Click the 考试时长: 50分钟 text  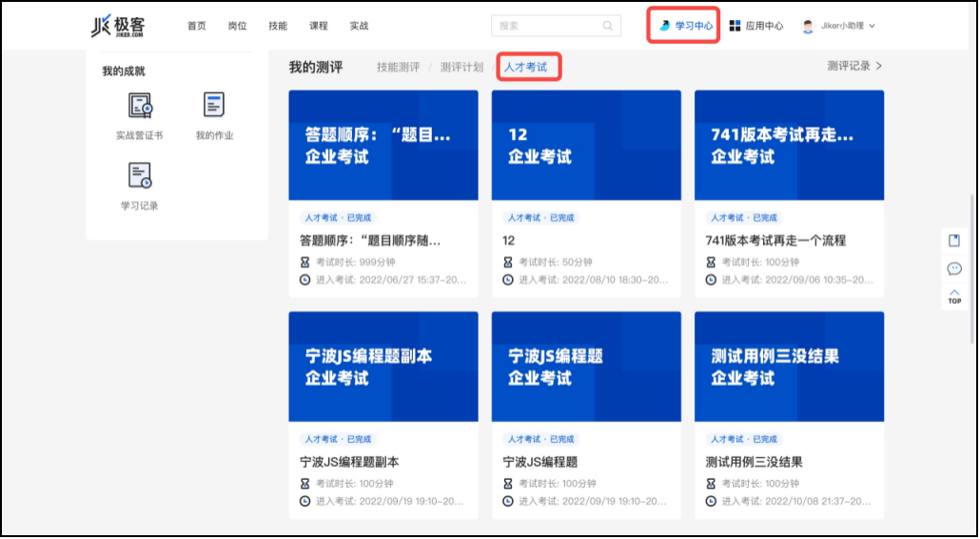tap(556, 262)
